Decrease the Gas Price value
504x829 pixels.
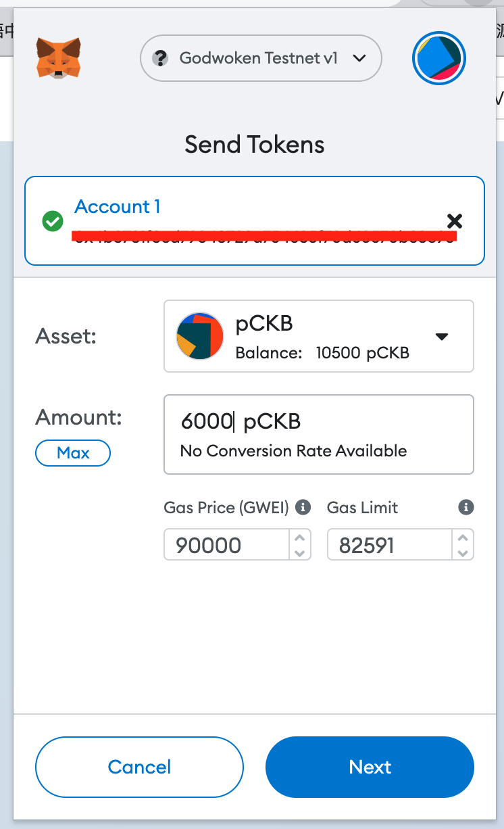(x=300, y=552)
